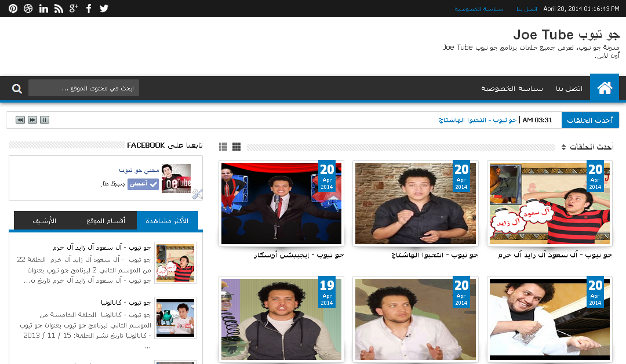Click the blue Home icon in navigation

tap(605, 88)
